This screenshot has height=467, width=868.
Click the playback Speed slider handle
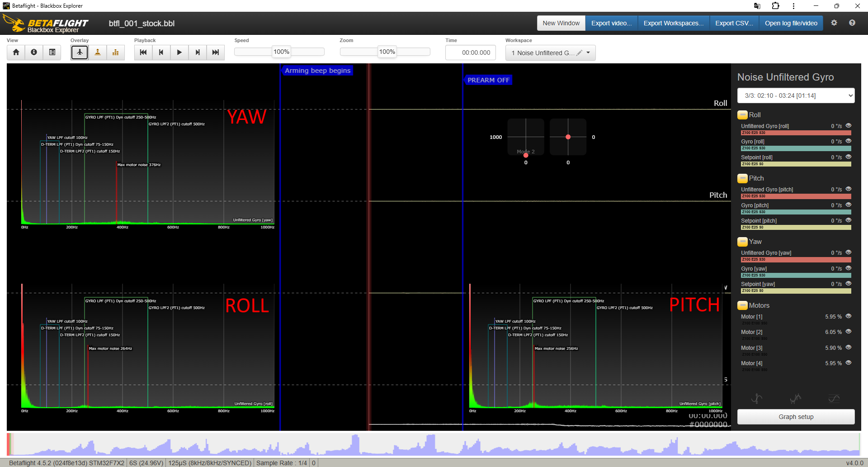281,52
